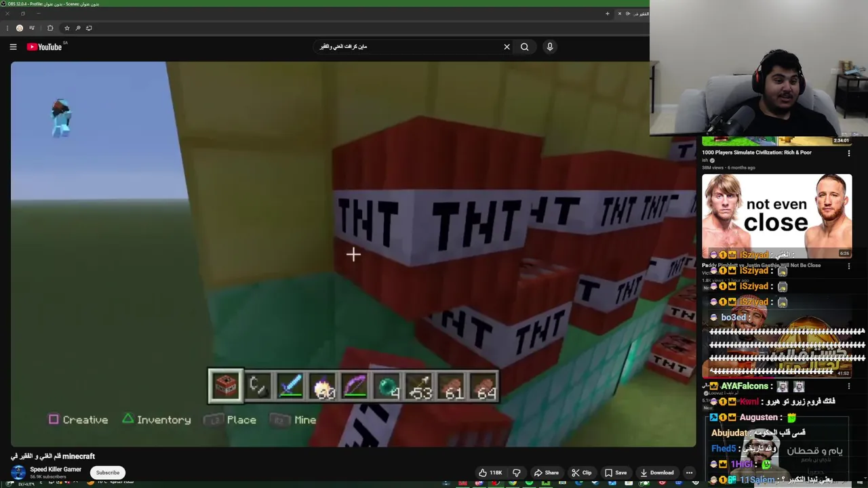868x488 pixels.
Task: Open options for 1000 Players video
Action: 848,153
